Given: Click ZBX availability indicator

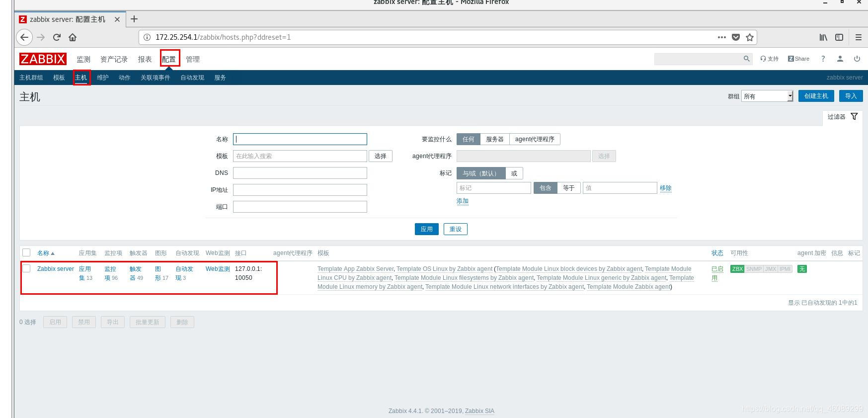Looking at the screenshot, I should click(737, 269).
